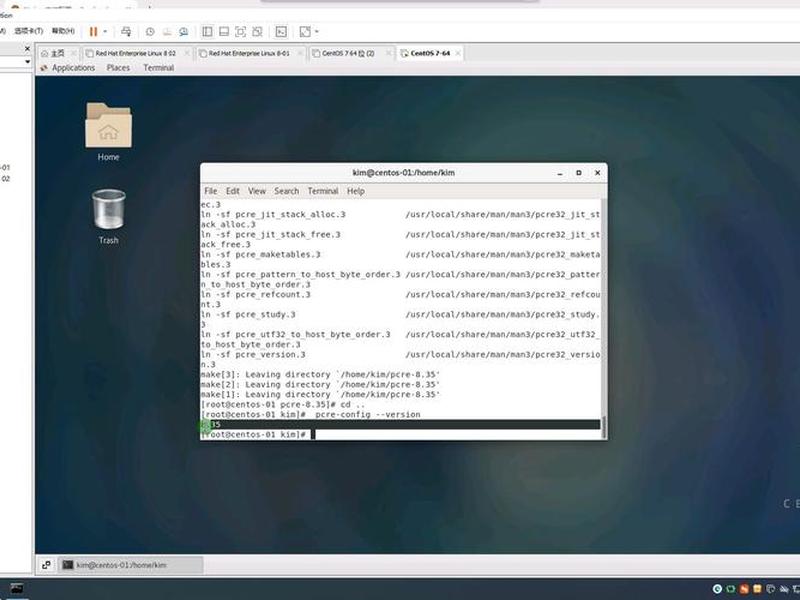The width and height of the screenshot is (800, 600).
Task: Click the '[root@centos-01 pcre-8.35]# cd ..' line
Action: tap(283, 405)
